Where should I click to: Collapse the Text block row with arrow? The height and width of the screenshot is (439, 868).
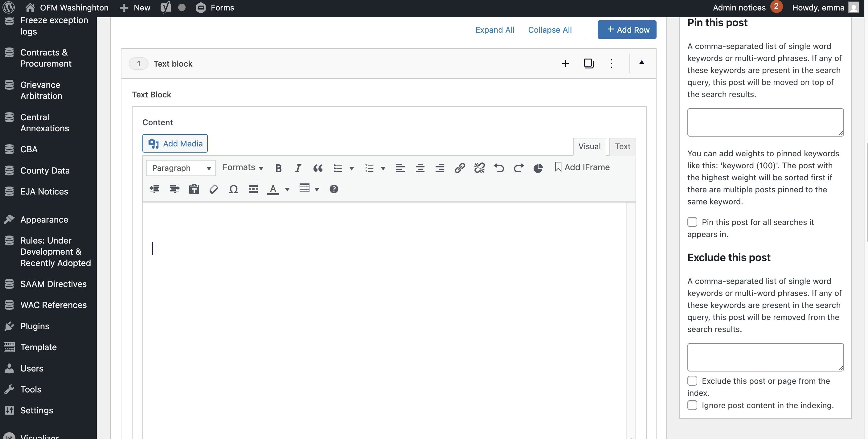click(641, 63)
